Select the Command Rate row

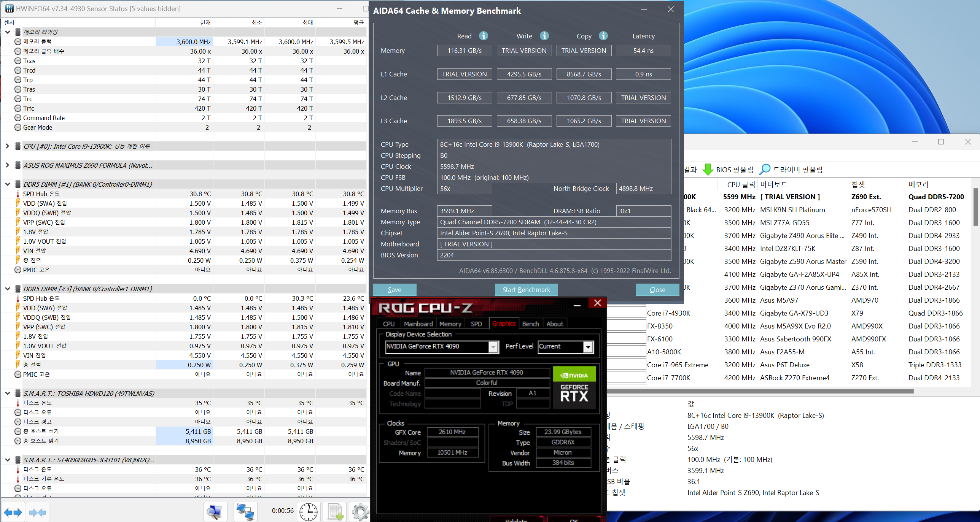point(184,118)
